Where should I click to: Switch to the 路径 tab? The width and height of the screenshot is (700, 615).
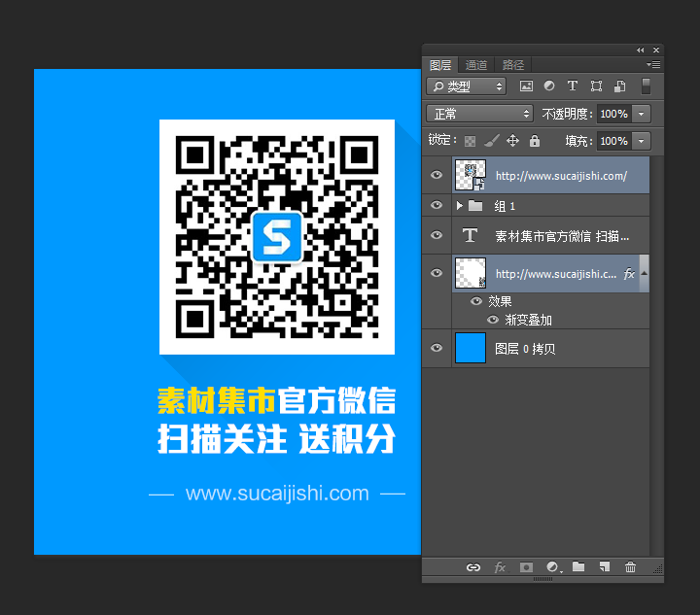pos(513,65)
